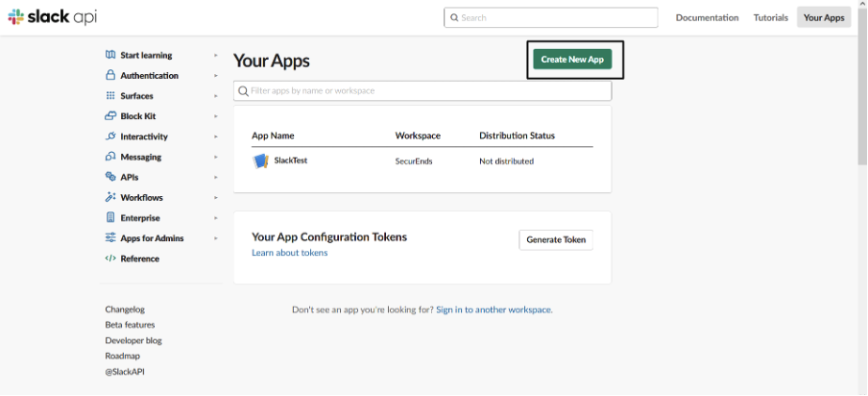This screenshot has height=396, width=868.
Task: Open the Reference menu item
Action: click(140, 259)
